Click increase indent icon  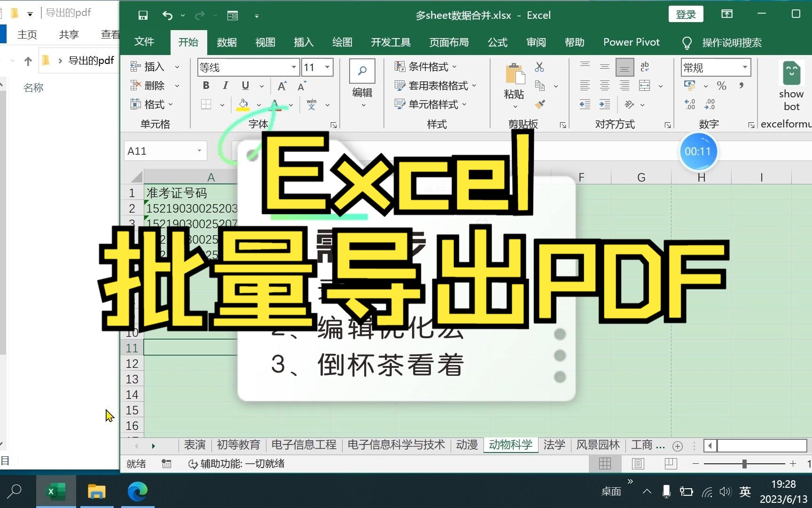coord(605,104)
